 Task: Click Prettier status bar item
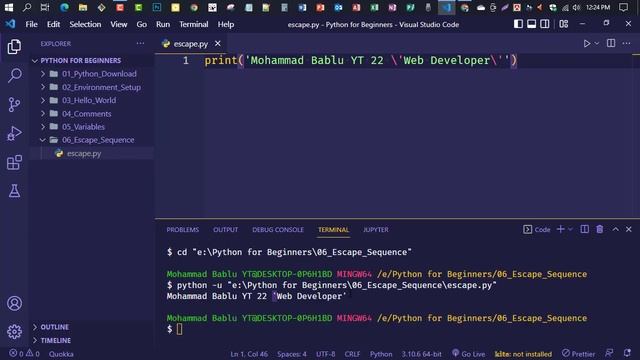(x=578, y=353)
